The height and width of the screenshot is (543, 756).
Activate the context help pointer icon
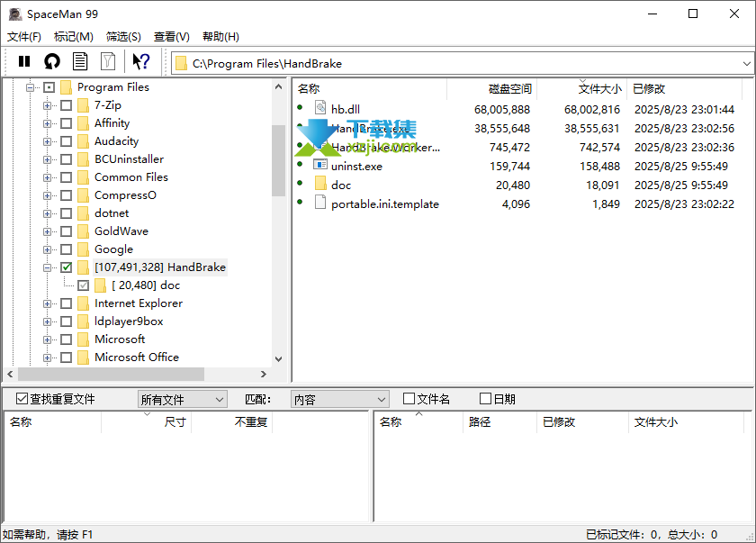[x=140, y=61]
